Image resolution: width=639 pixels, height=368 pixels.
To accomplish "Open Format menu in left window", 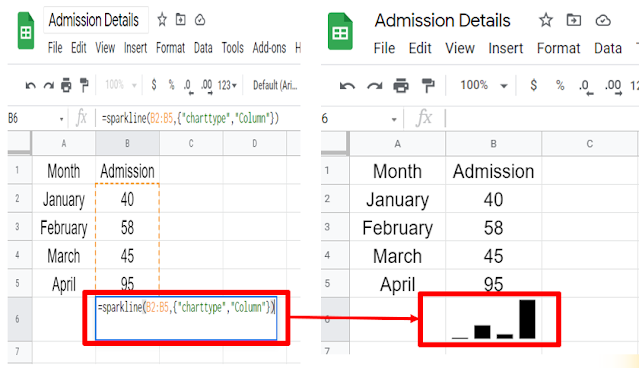I will (170, 48).
